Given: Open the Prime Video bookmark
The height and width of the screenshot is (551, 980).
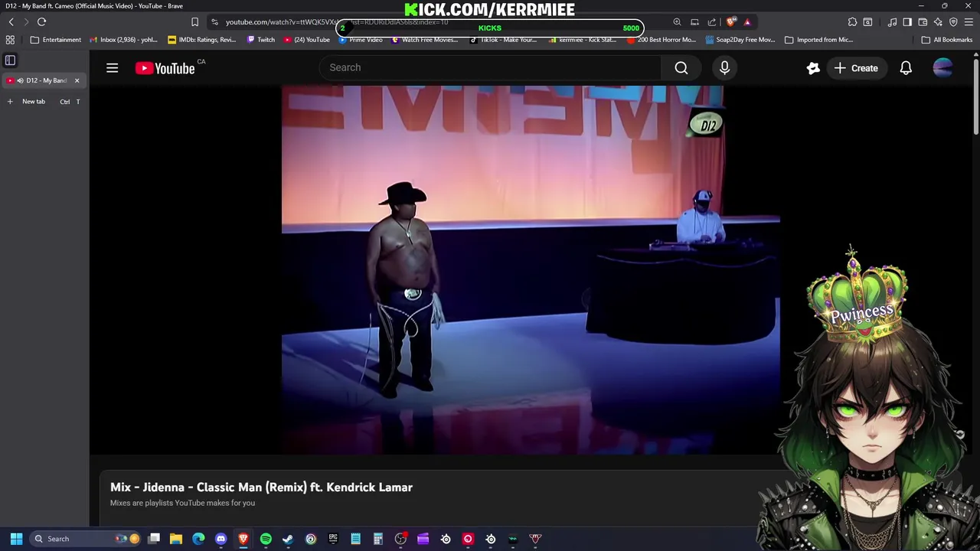Looking at the screenshot, I should tap(361, 40).
